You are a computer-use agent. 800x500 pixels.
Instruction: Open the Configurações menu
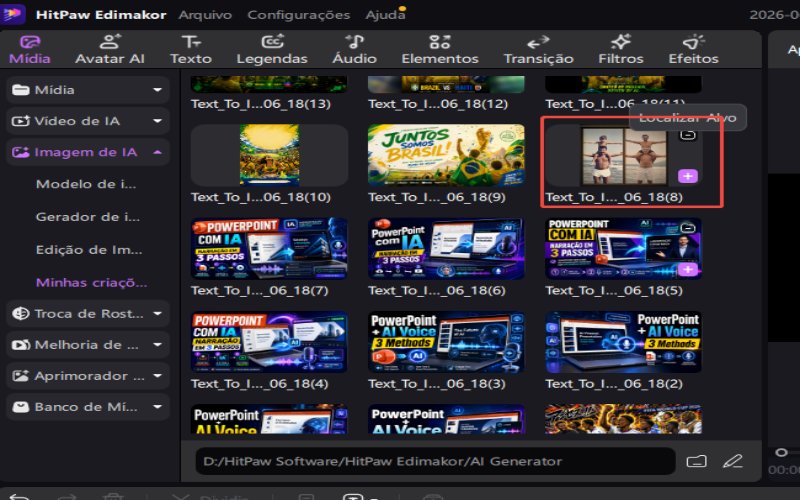(299, 15)
